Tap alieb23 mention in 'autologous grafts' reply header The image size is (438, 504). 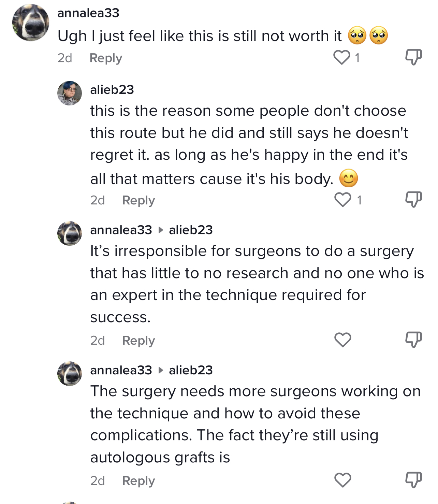click(x=191, y=370)
